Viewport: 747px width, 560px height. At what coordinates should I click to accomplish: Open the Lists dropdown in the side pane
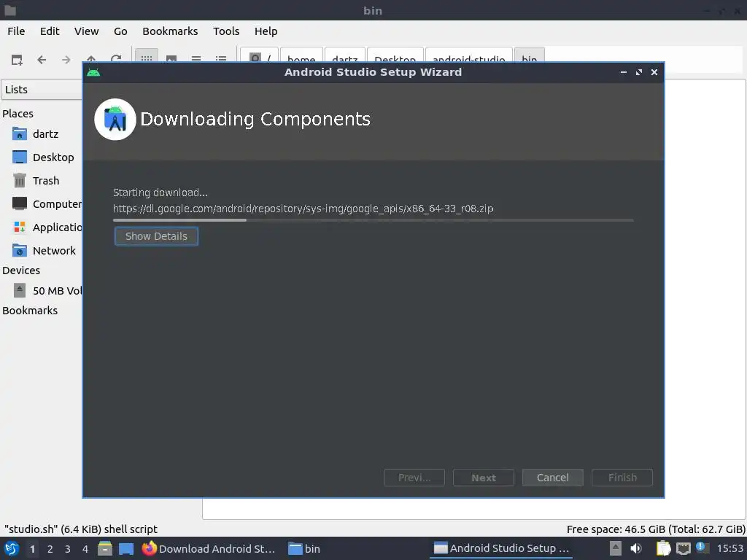click(x=42, y=90)
